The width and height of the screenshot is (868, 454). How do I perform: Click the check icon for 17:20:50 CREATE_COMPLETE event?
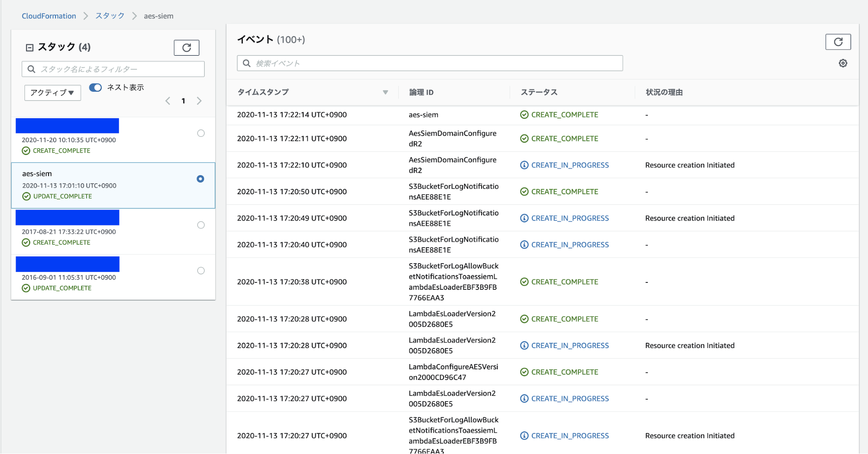click(x=524, y=192)
